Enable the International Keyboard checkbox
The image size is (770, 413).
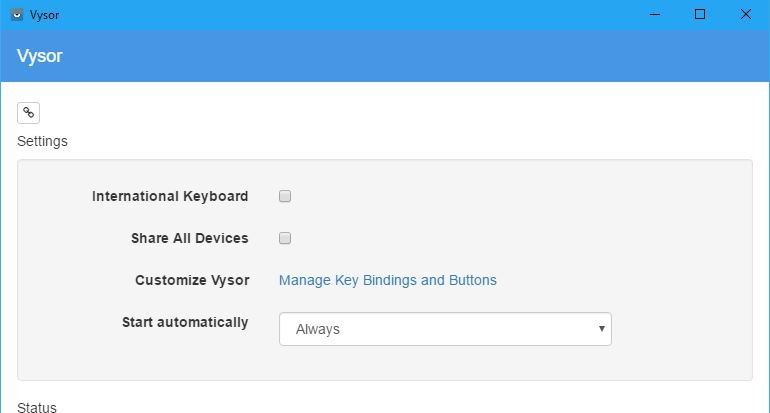point(285,196)
